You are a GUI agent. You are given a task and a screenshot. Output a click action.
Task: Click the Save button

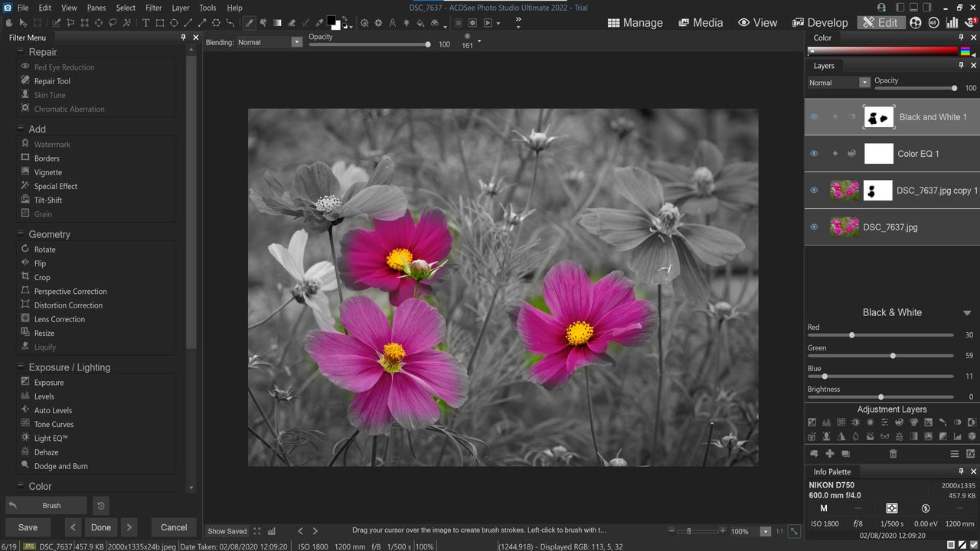[28, 527]
